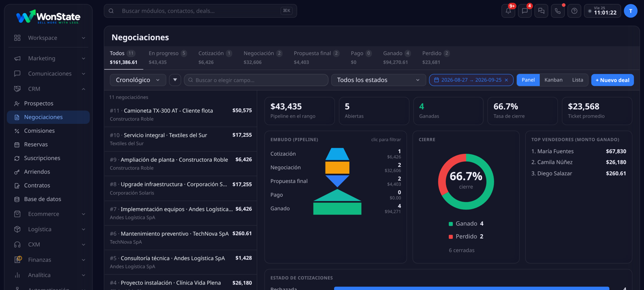
Task: Switch to Lista view
Action: [x=578, y=80]
